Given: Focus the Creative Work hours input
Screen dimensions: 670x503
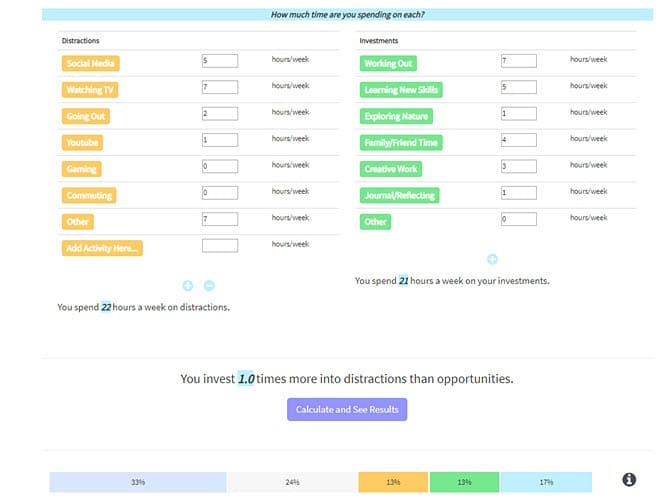Looking at the screenshot, I should [518, 167].
